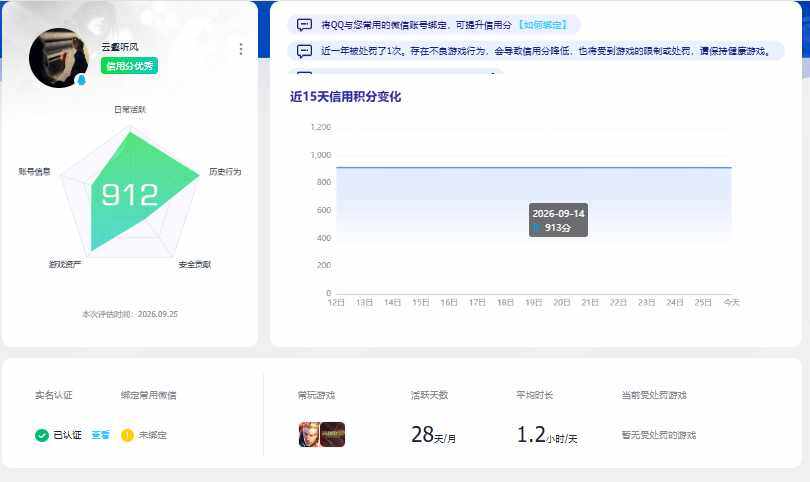
Task: Click the 21日 label on chart axis
Action: (x=590, y=302)
